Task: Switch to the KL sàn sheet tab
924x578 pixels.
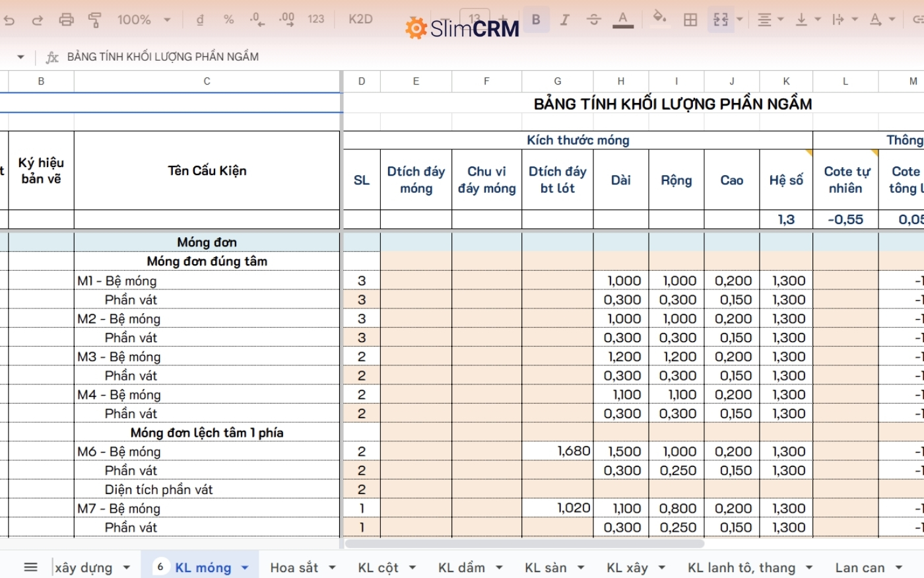Action: 546,567
